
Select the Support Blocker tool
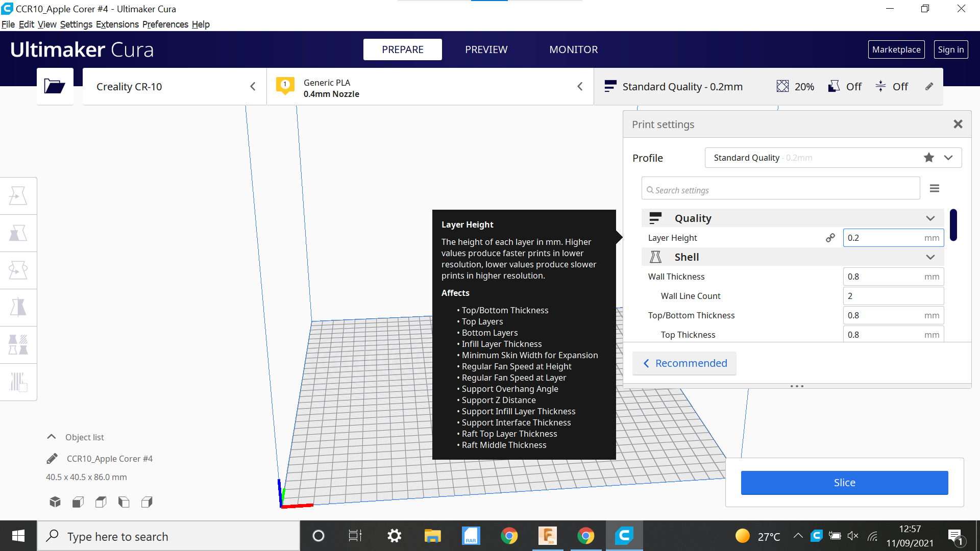[x=18, y=382]
